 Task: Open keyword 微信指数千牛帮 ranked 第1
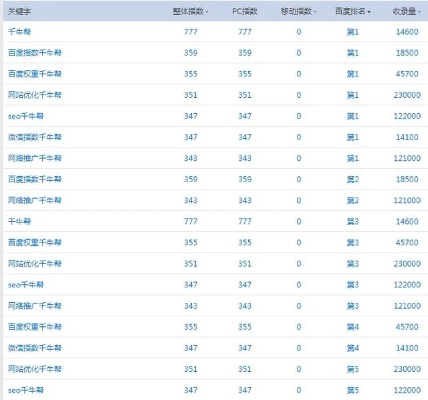[x=35, y=137]
